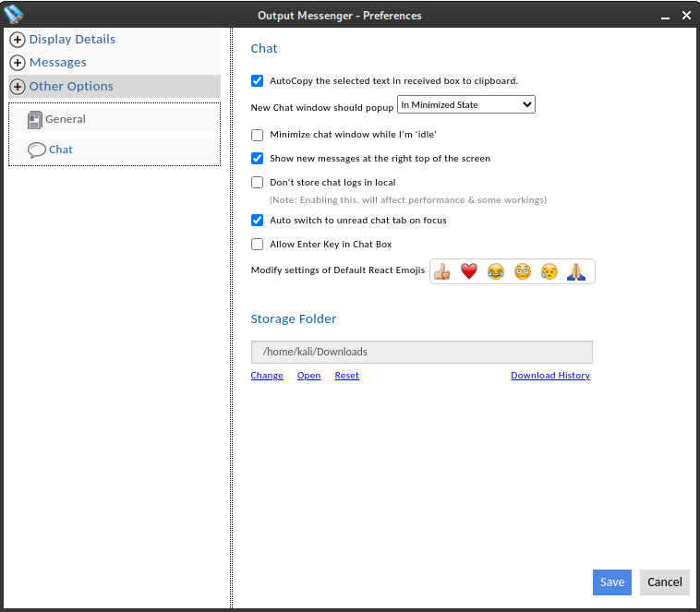Viewport: 700px width, 612px height.
Task: Collapse the Other Options plus icon
Action: click(18, 87)
